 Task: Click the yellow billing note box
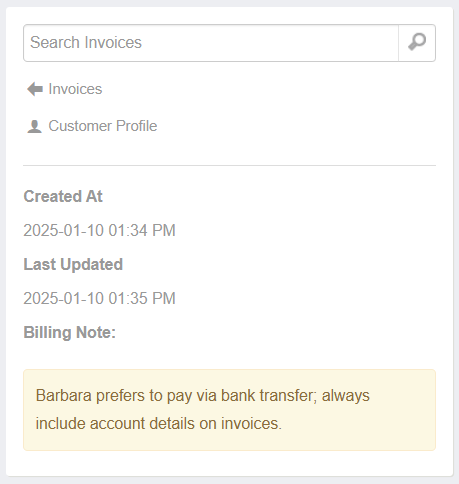[x=229, y=410]
